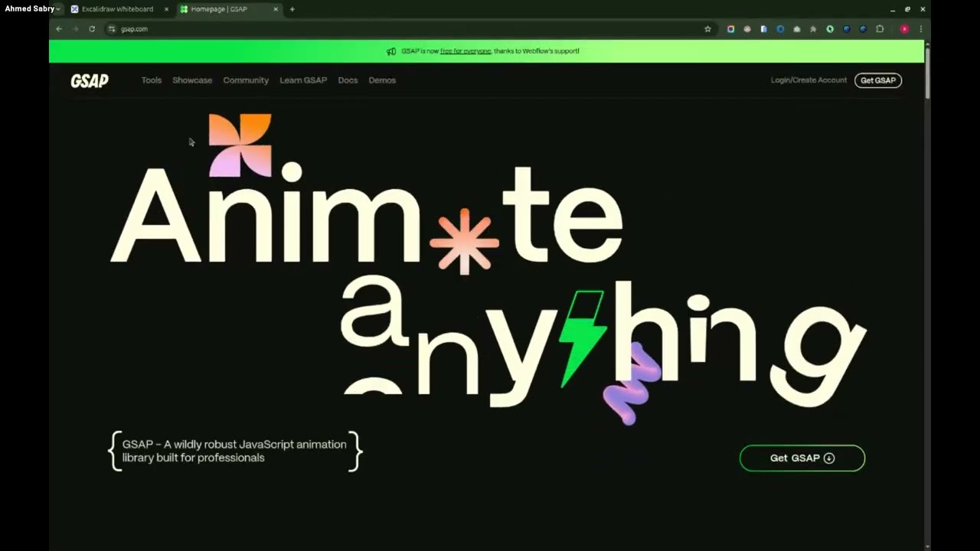Bookmark this page with the star icon
This screenshot has height=551, width=980.
click(x=707, y=29)
